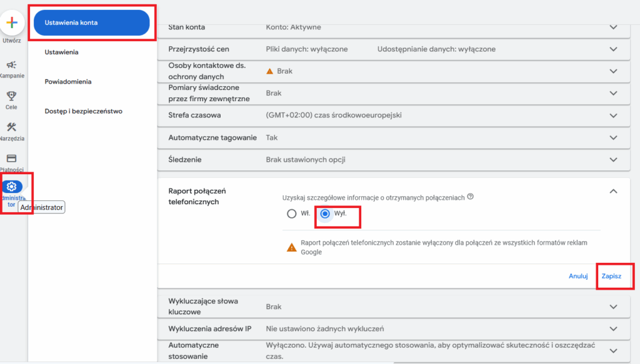Open Kampanie megaphone icon

11,65
